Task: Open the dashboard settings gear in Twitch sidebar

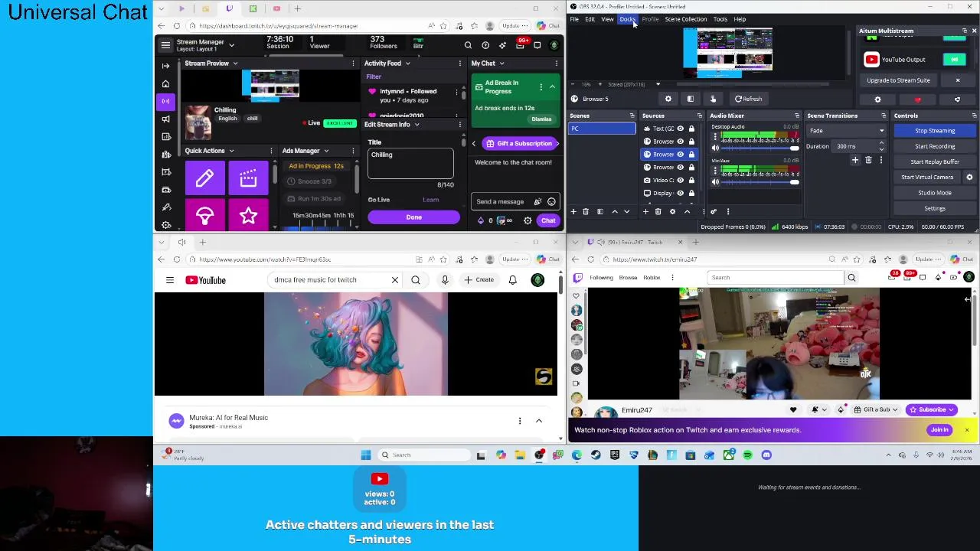Action: tap(165, 225)
